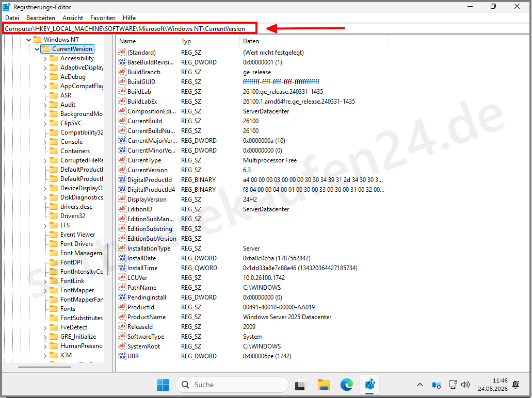Click the tree pane vertical scrollbar thumb
The width and height of the screenshot is (532, 398).
(108, 259)
